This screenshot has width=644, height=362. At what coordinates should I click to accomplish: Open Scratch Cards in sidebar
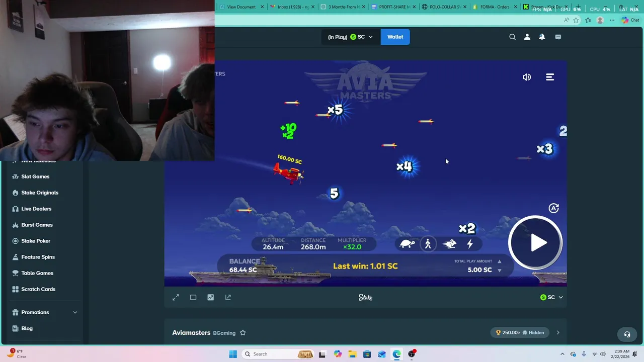point(38,289)
